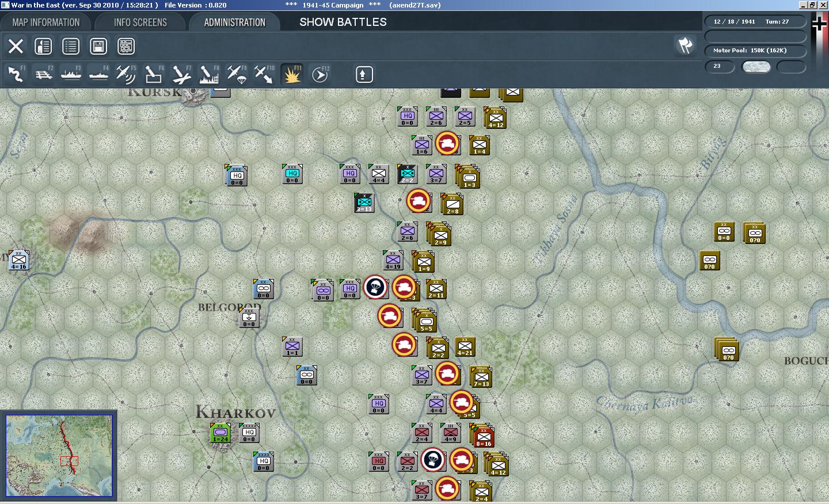The image size is (829, 504).
Task: Minimize the War in the East window
Action: tap(804, 5)
